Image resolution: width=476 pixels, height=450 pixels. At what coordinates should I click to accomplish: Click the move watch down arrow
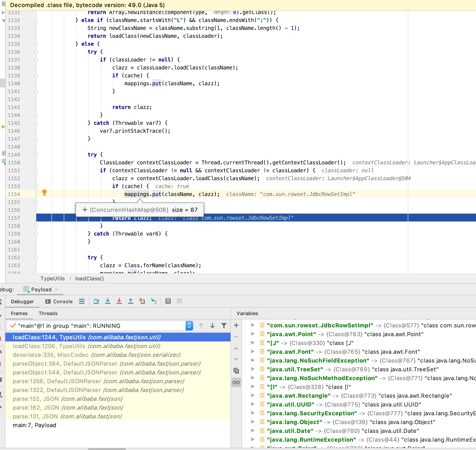pyautogui.click(x=236, y=359)
